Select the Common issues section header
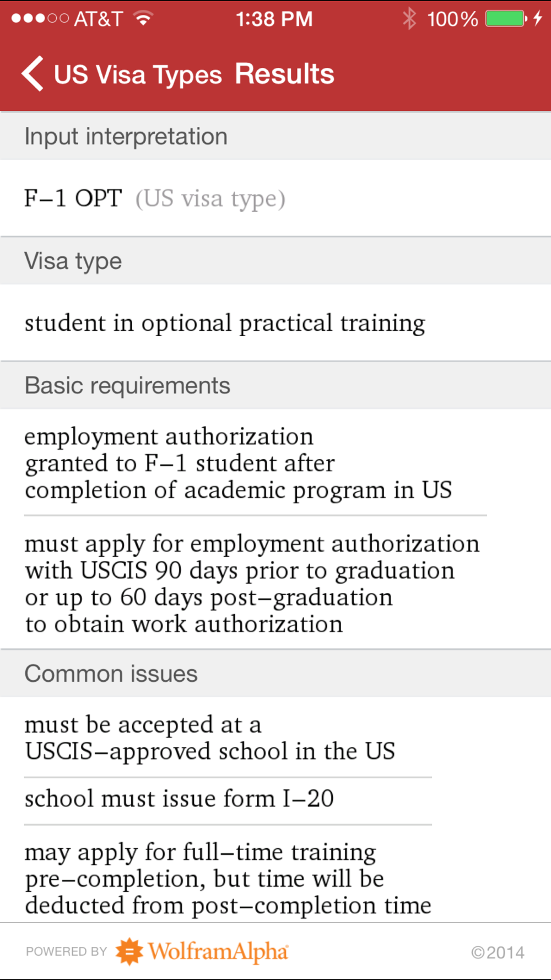551x980 pixels. point(275,674)
